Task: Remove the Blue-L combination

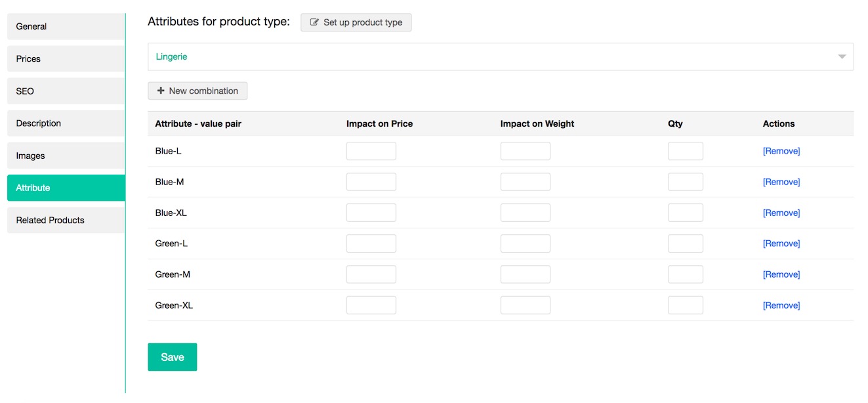Action: (x=781, y=151)
